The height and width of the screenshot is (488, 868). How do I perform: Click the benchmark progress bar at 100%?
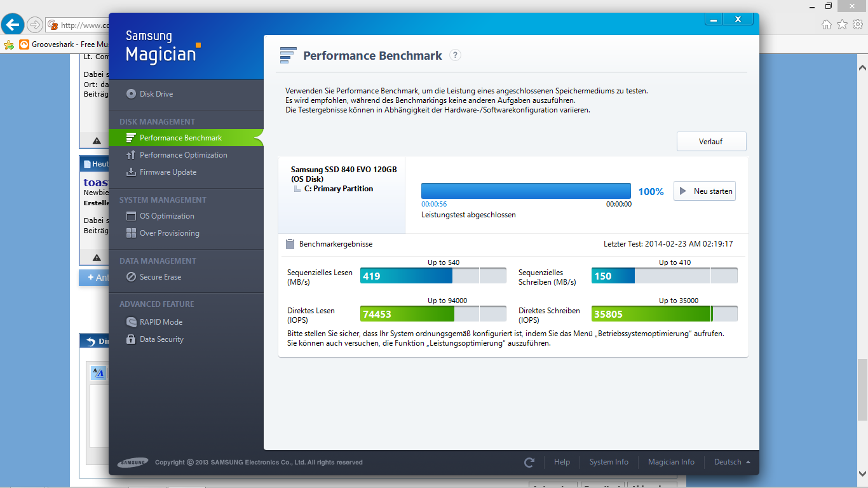click(x=526, y=191)
